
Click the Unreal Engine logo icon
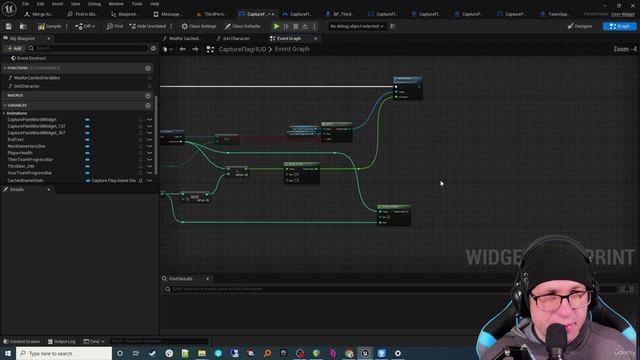9,9
